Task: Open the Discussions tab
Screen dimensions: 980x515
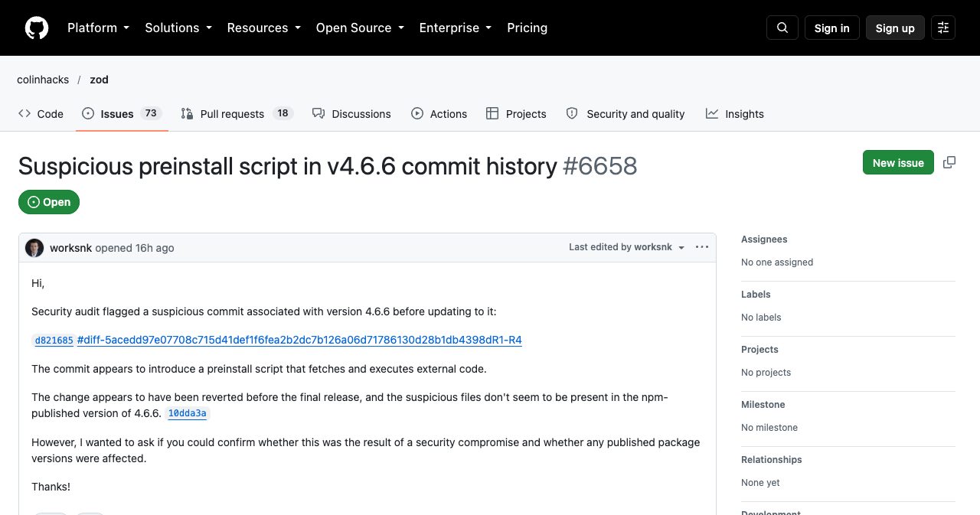Action: pyautogui.click(x=351, y=113)
